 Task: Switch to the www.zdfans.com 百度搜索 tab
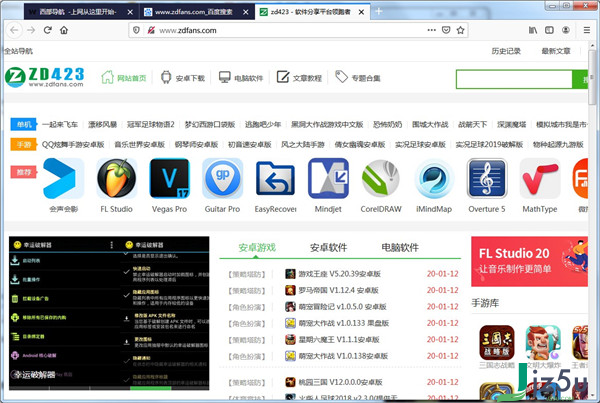pos(193,12)
